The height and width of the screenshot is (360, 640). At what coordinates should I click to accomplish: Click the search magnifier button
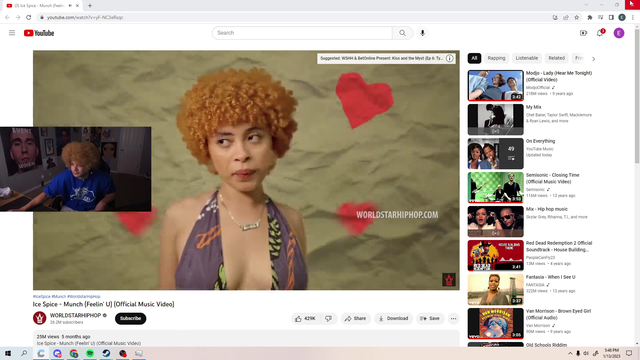402,33
